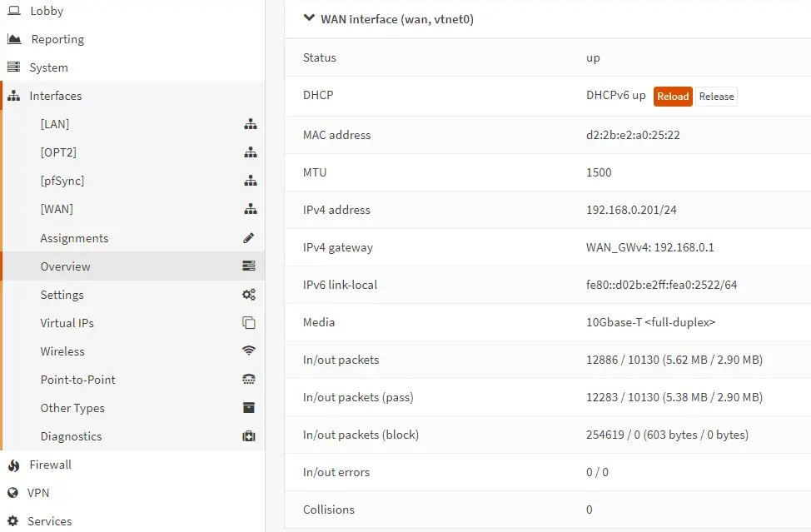Click the WAN interface (wan, vtnet0) heading

[397, 19]
